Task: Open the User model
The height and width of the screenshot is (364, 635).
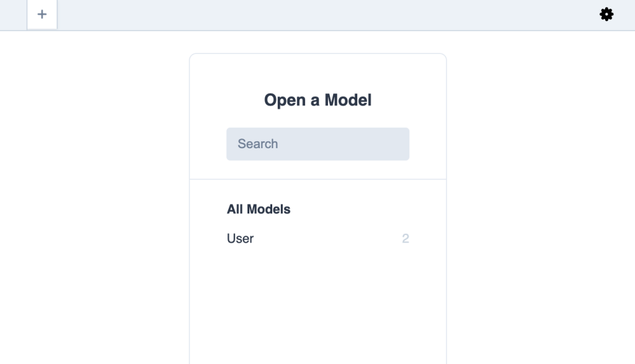Action: tap(241, 239)
